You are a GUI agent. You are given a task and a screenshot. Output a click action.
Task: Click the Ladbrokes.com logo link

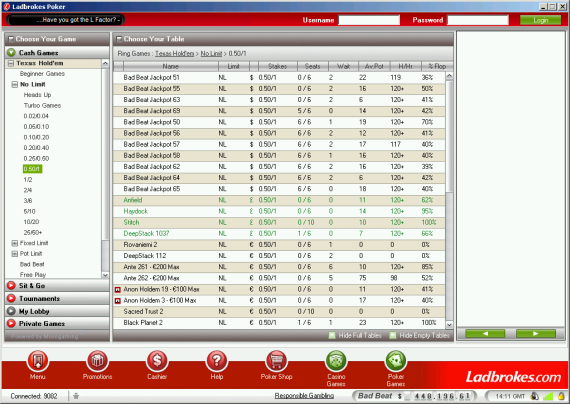pyautogui.click(x=513, y=377)
